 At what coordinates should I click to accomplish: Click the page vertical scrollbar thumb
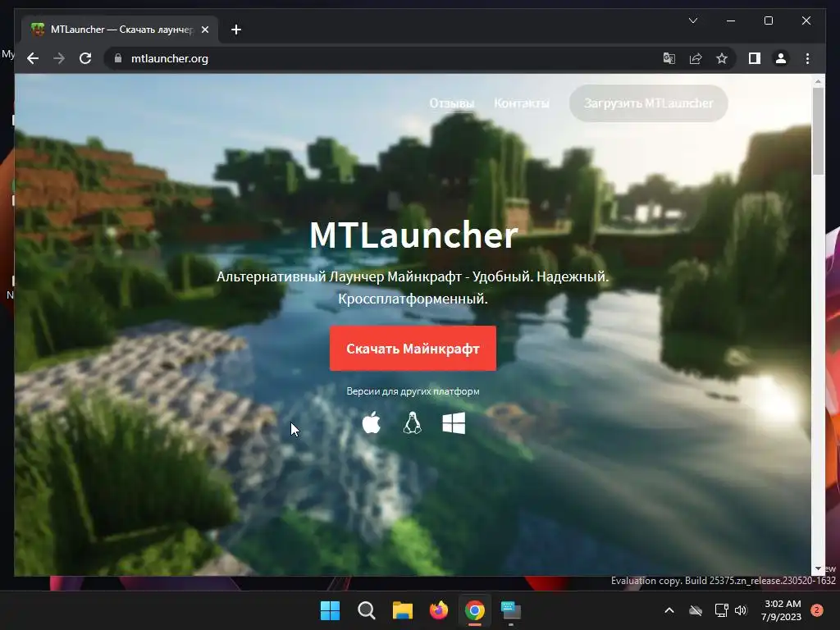[x=818, y=131]
